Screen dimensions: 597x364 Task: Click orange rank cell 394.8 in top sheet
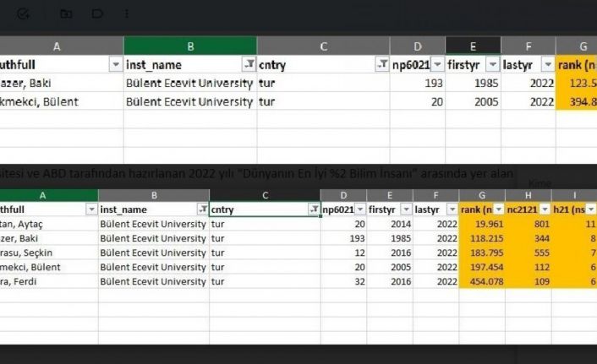577,101
